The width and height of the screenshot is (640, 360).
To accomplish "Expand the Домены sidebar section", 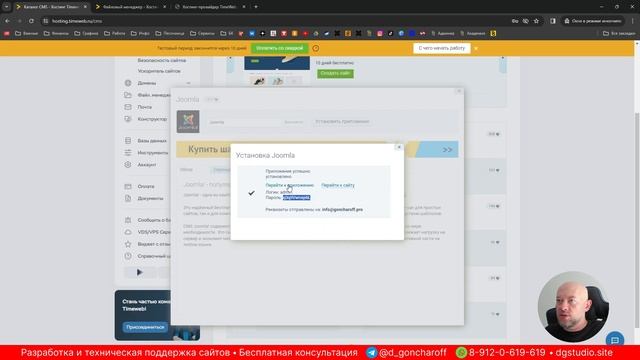I will coord(188,83).
